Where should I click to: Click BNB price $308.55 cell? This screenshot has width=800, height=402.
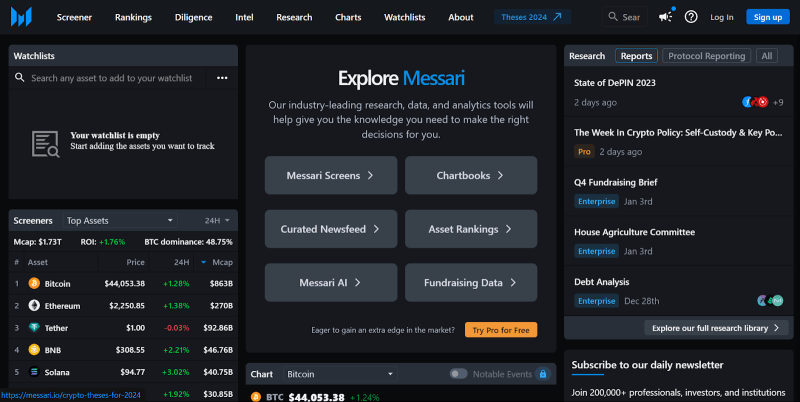point(130,350)
